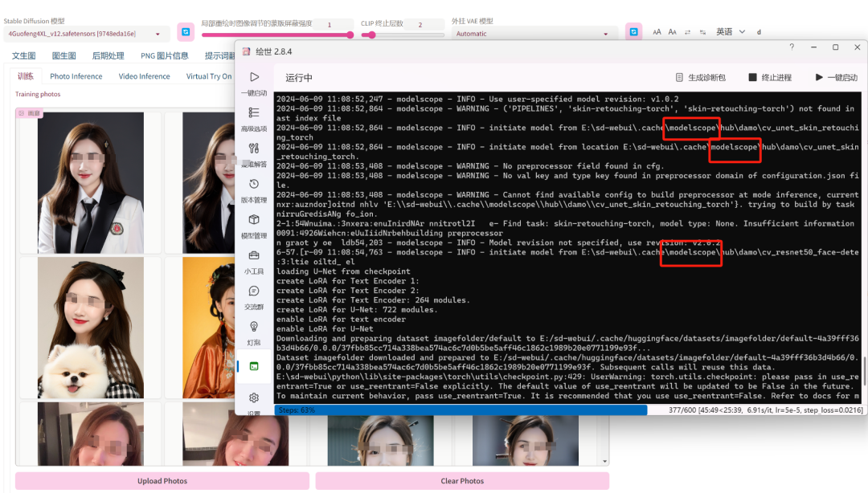Click 'loading U-Net from checkpoint' log line
This screenshot has width=868, height=493.
pos(343,271)
